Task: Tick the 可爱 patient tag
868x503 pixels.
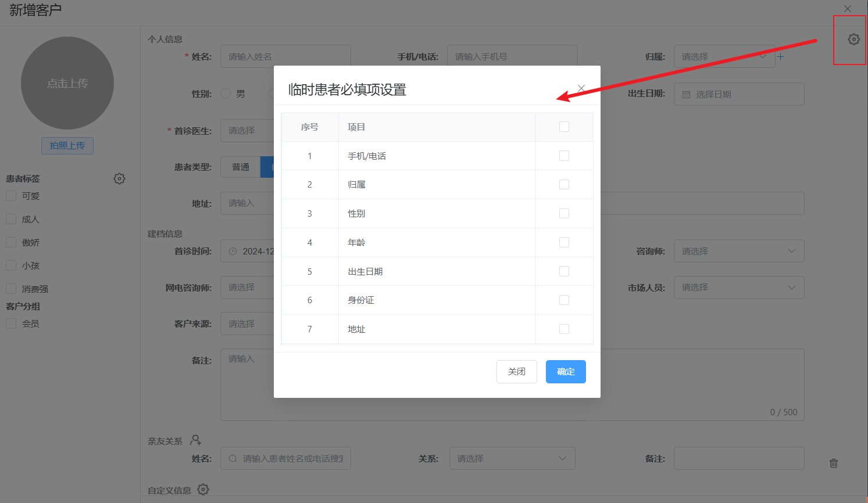Action: tap(11, 196)
